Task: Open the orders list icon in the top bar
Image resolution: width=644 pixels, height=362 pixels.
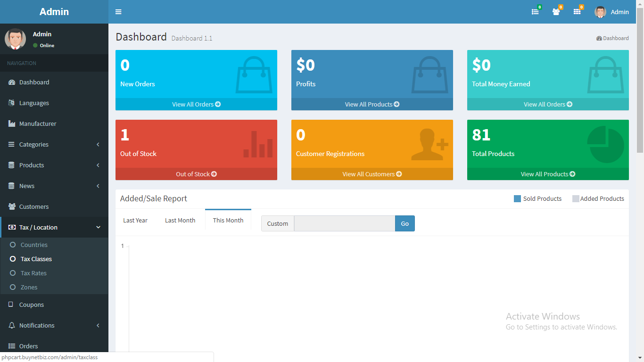Action: 535,12
